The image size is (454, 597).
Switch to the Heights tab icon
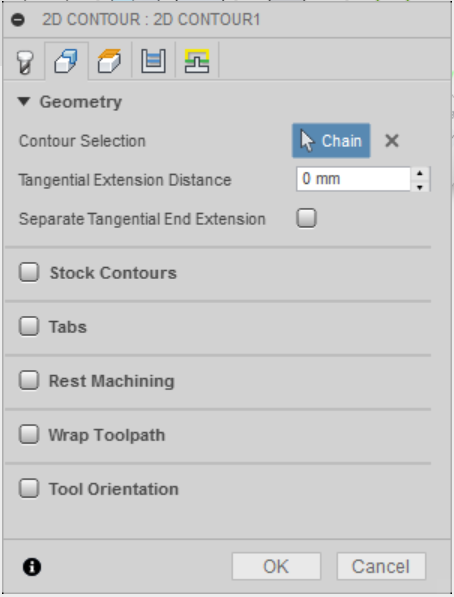pos(110,61)
